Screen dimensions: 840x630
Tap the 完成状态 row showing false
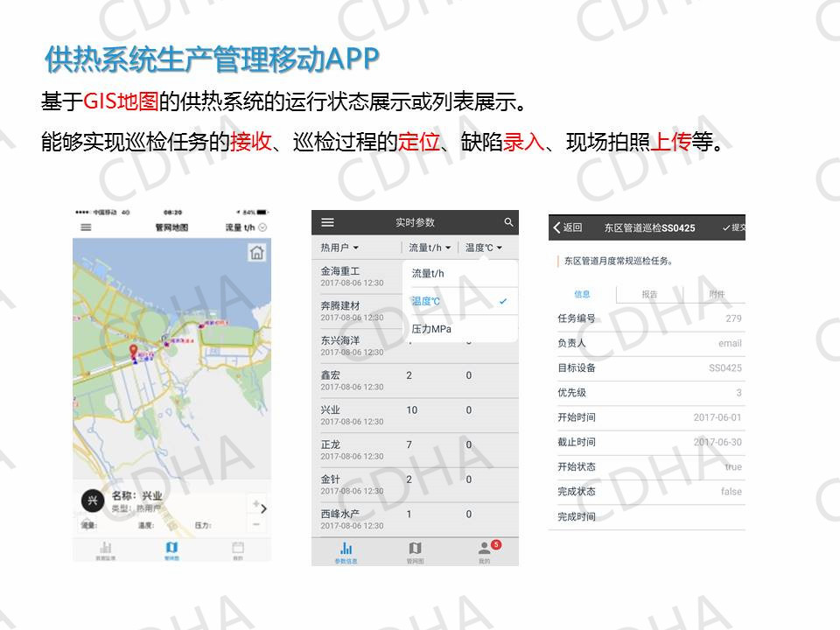point(647,491)
